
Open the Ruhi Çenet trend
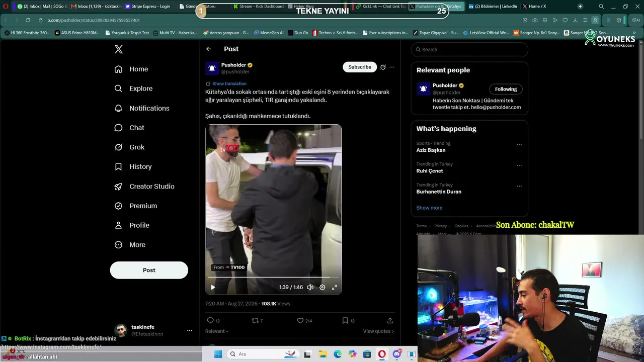pos(430,171)
